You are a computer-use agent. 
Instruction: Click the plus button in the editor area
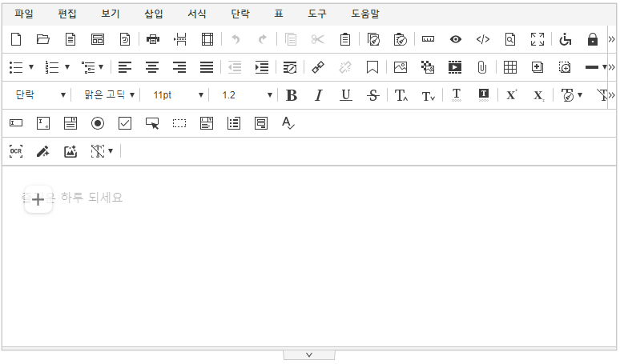[x=38, y=199]
